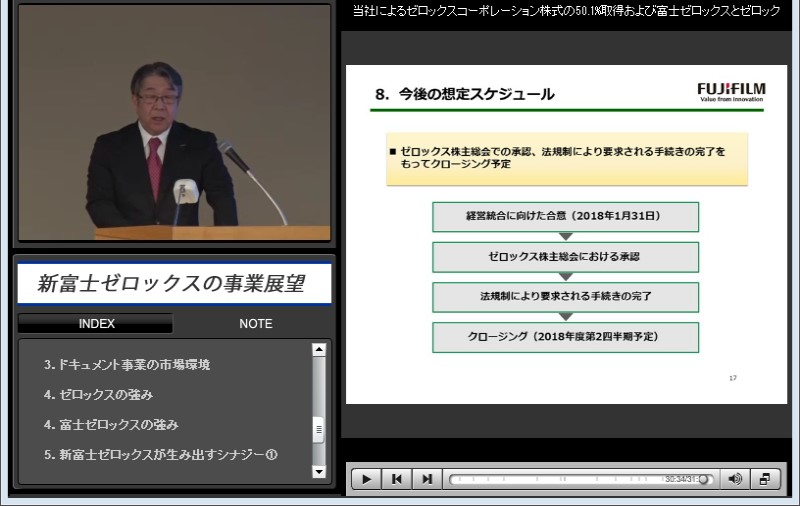Click the index list scroll down arrow
The width and height of the screenshot is (800, 506).
point(319,472)
